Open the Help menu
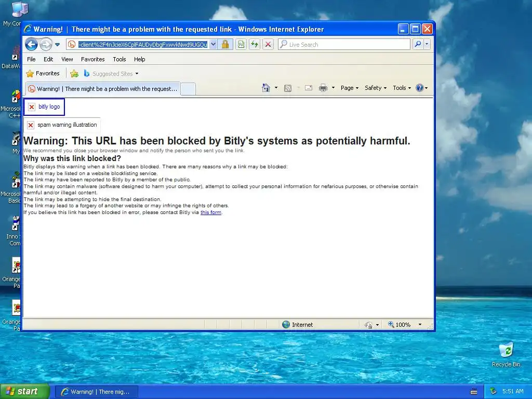The image size is (532, 399). coord(139,59)
